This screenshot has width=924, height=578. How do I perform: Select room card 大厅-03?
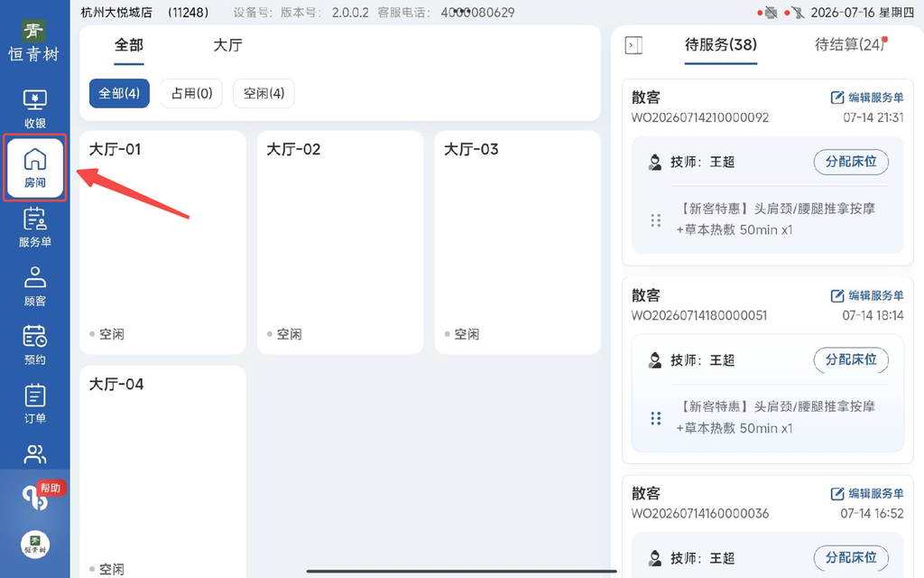tap(517, 242)
